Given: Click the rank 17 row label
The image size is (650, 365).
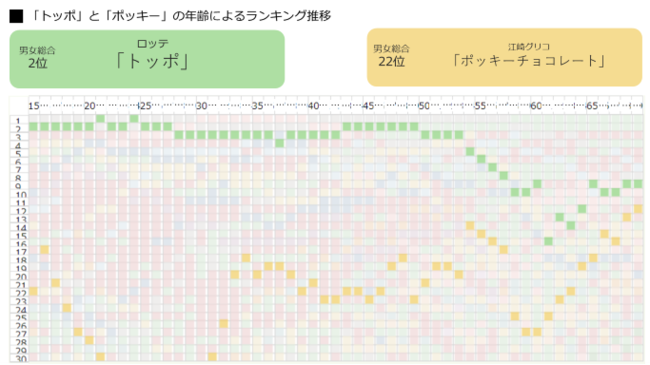Looking at the screenshot, I should 21,252.
